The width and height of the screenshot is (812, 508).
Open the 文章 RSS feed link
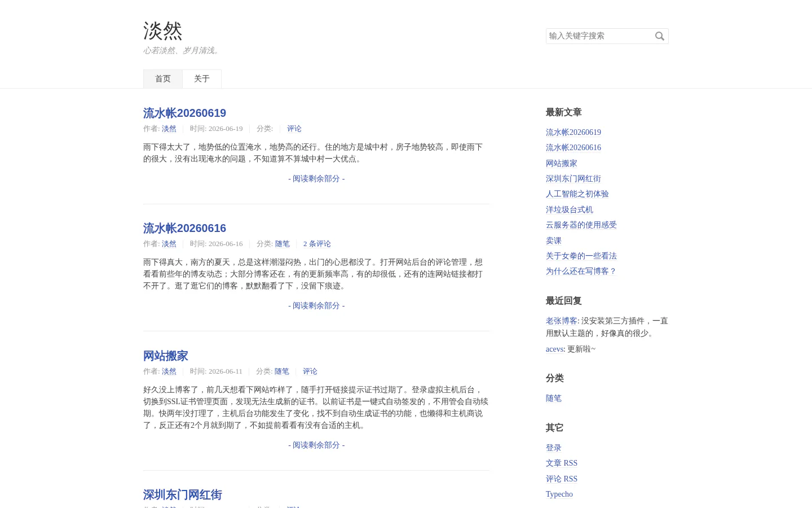tap(562, 463)
